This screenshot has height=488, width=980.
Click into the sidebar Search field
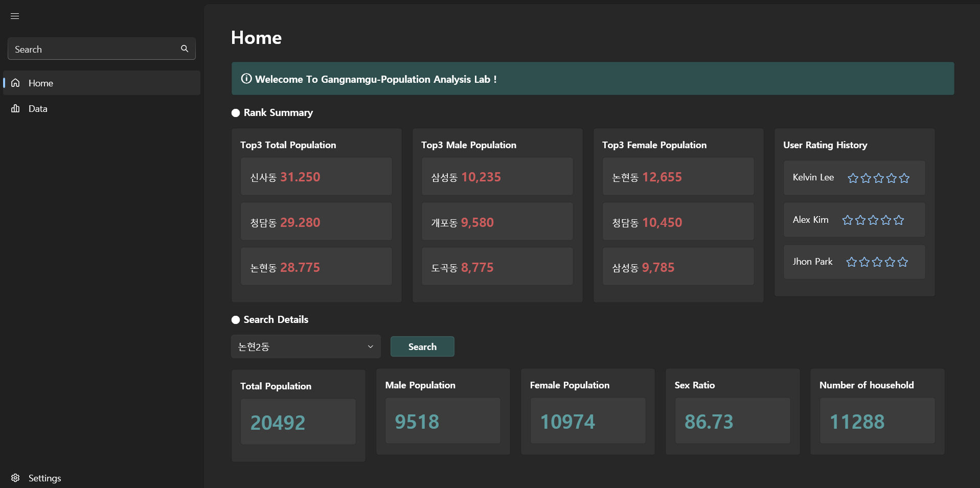tap(102, 49)
